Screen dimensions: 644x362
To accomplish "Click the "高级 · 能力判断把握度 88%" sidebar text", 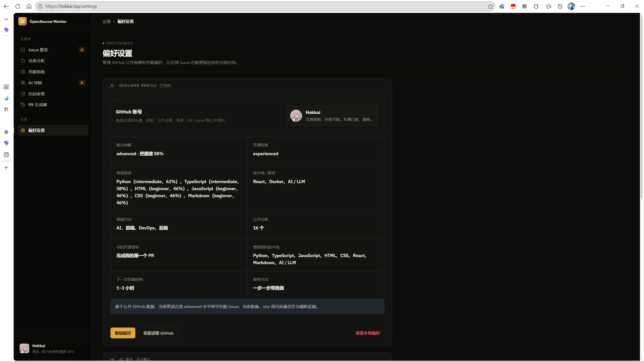I will [53, 352].
